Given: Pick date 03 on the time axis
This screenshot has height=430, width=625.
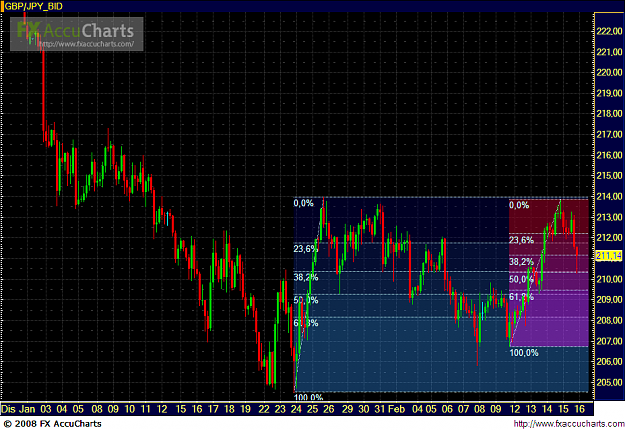Looking at the screenshot, I should tap(46, 409).
